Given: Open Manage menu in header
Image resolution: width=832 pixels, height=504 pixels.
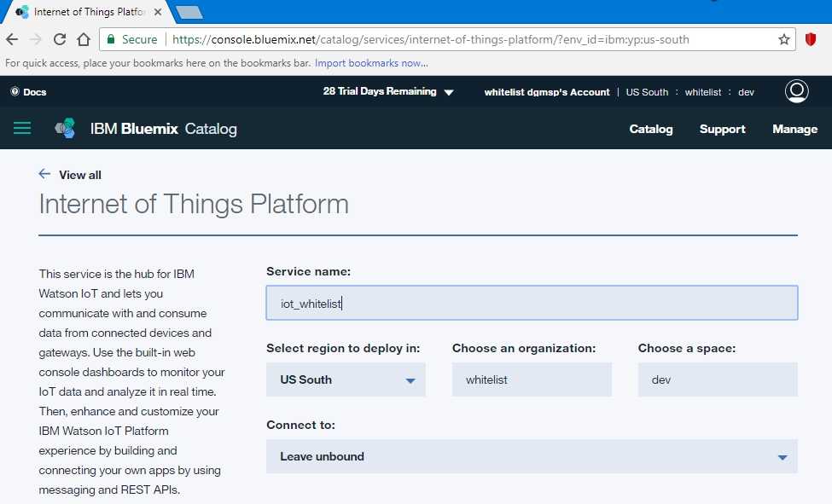Looking at the screenshot, I should [794, 129].
